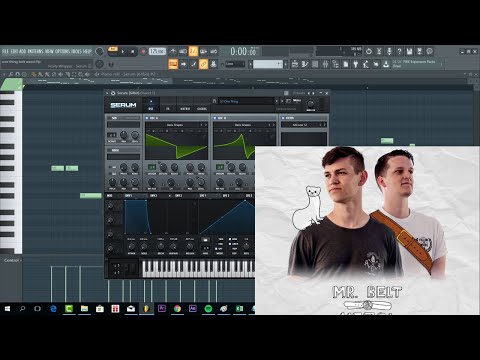The image size is (480, 360).
Task: Click OSC A next wavetable arrow
Action: (x=206, y=125)
